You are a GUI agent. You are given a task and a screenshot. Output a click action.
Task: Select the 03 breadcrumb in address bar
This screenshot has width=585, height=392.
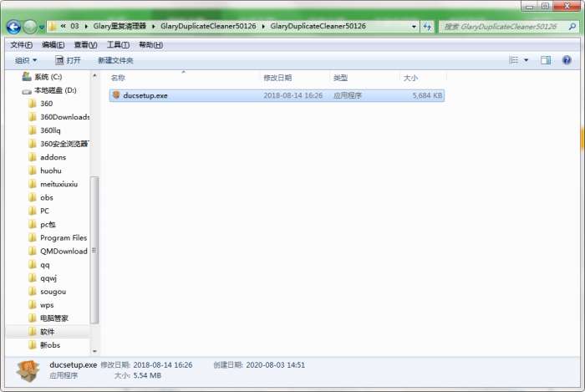tap(74, 26)
